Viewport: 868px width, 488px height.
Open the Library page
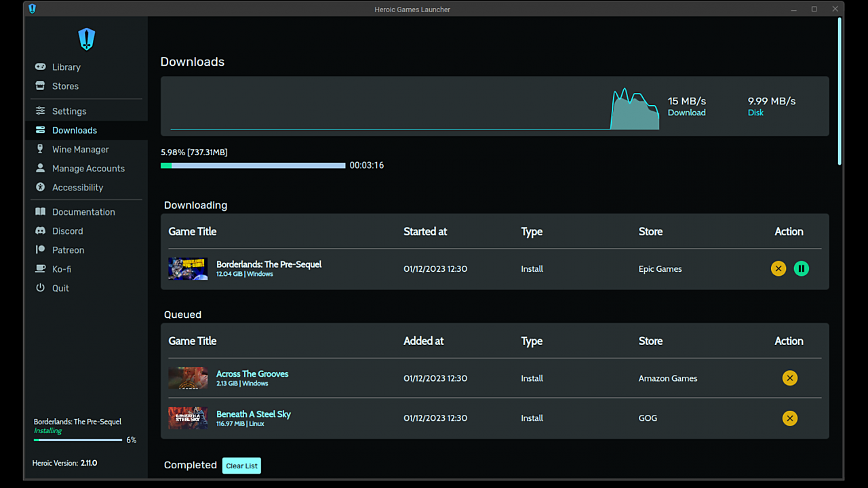66,67
